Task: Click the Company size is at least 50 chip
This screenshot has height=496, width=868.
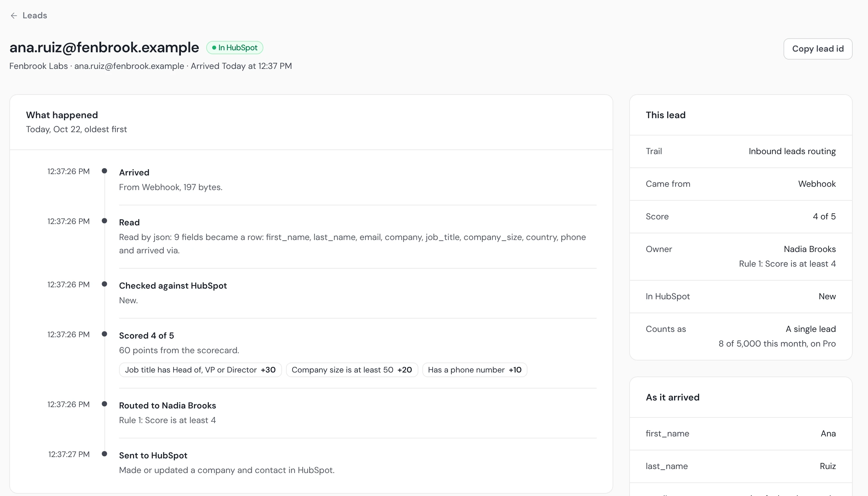Action: tap(352, 370)
